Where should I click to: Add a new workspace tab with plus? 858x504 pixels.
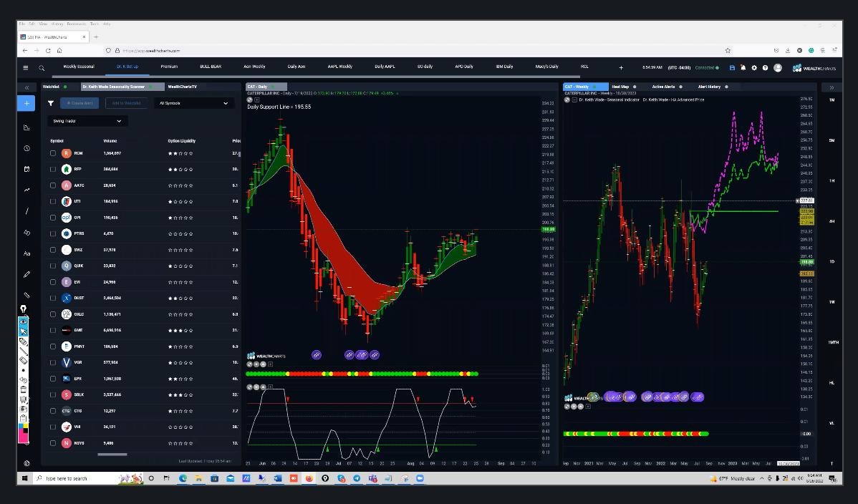[621, 68]
